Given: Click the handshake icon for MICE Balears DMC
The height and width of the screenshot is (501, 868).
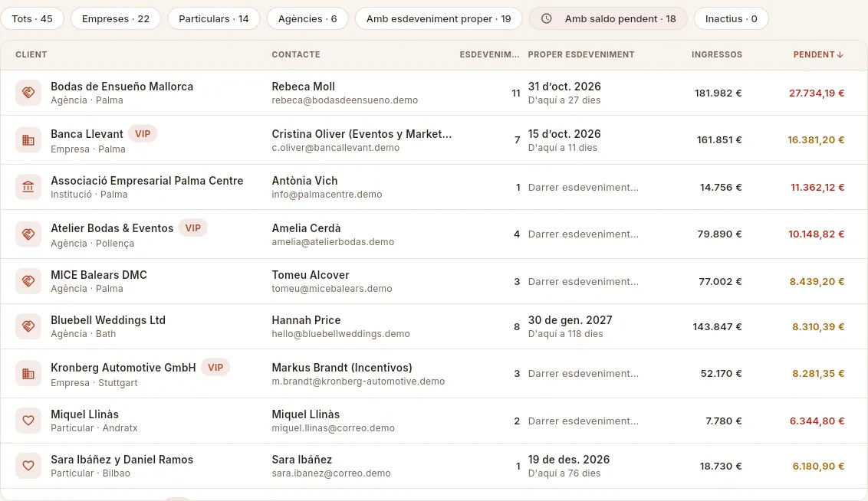Looking at the screenshot, I should [28, 281].
